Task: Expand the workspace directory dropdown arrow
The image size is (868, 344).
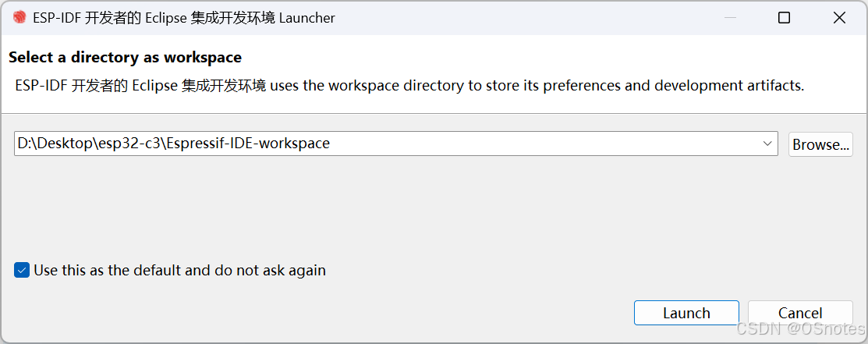Action: coord(767,144)
